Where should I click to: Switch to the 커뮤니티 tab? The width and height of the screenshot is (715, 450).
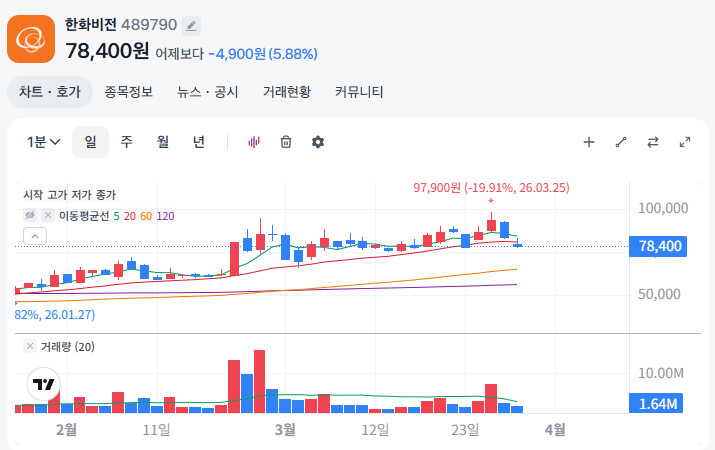tap(359, 92)
